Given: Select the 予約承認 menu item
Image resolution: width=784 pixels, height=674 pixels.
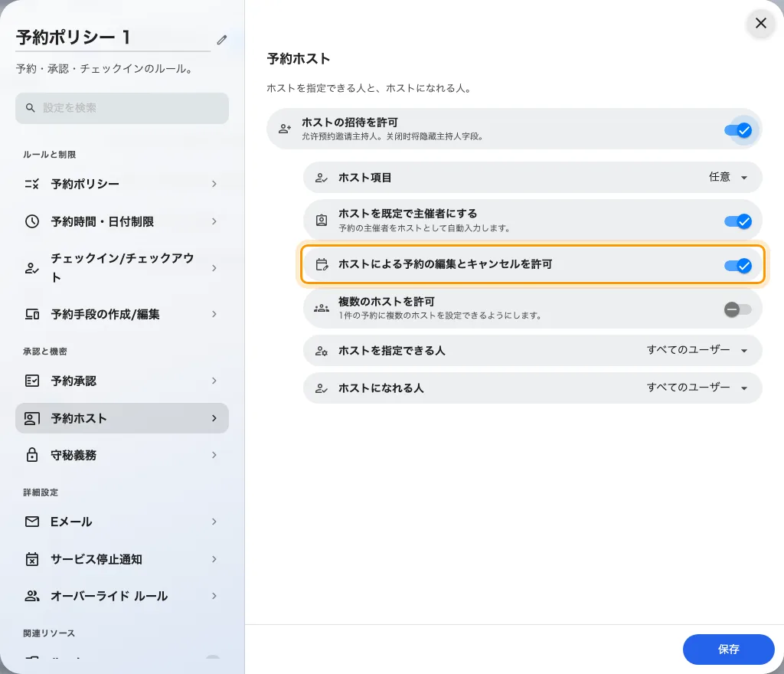Looking at the screenshot, I should coord(122,381).
